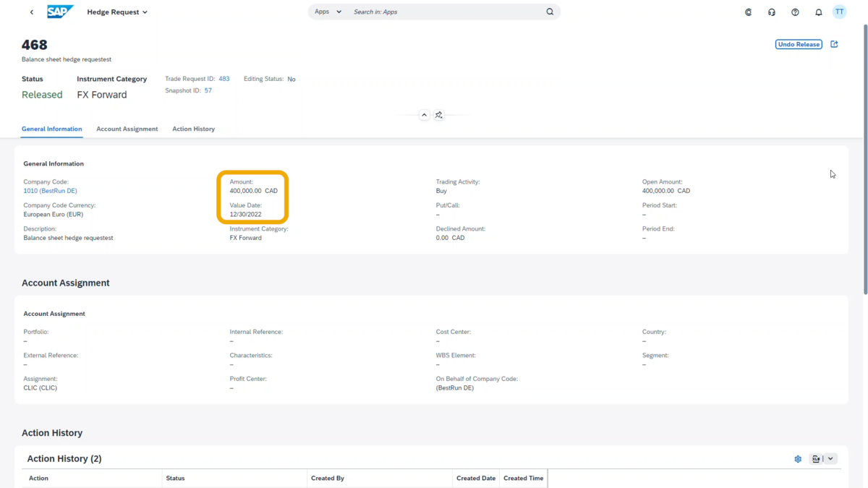Switch to the Account Assignment tab
Image resolution: width=868 pixels, height=488 pixels.
[127, 129]
